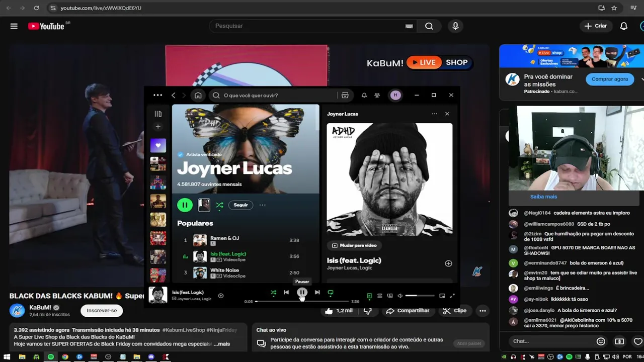The image size is (644, 362).
Task: Skip to previous track
Action: click(x=286, y=292)
